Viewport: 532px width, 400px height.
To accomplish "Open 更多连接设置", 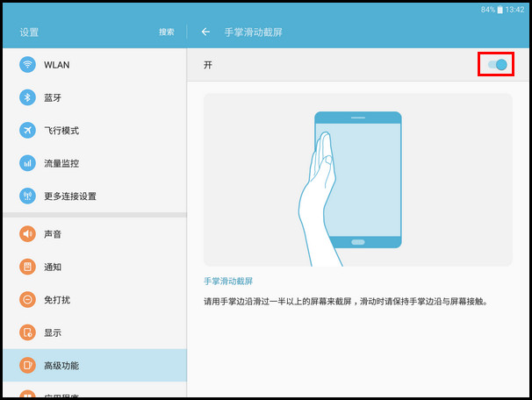I will tap(95, 196).
